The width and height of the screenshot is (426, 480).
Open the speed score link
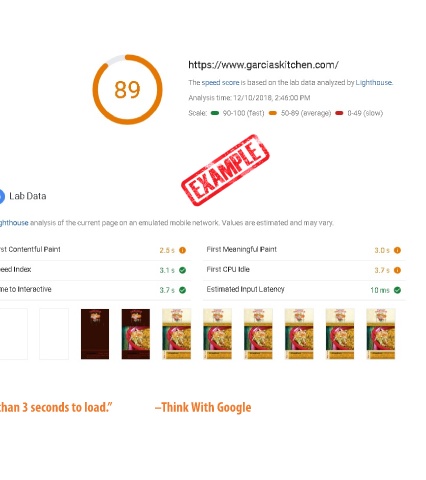pyautogui.click(x=220, y=82)
